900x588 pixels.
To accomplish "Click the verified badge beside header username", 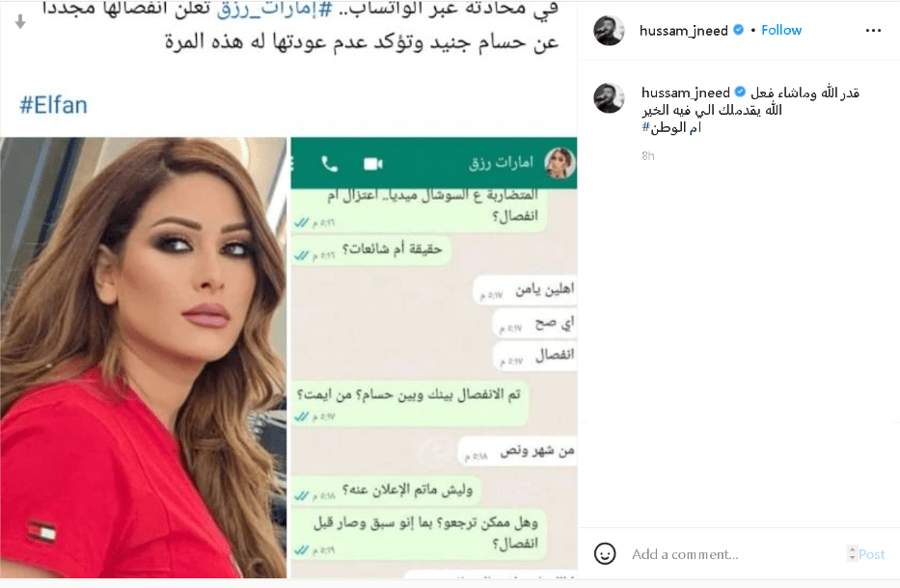I will point(739,30).
